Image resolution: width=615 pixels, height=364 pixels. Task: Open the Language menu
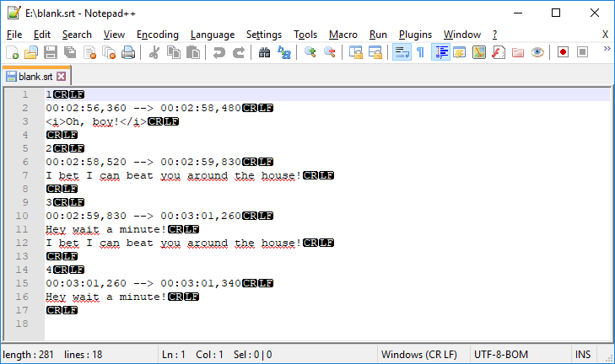(213, 35)
